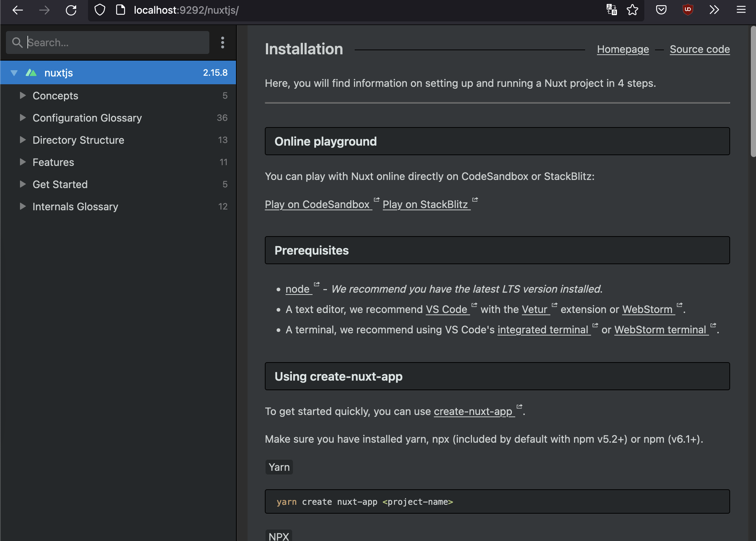Open the Pocket save icon
The width and height of the screenshot is (756, 541).
click(661, 10)
